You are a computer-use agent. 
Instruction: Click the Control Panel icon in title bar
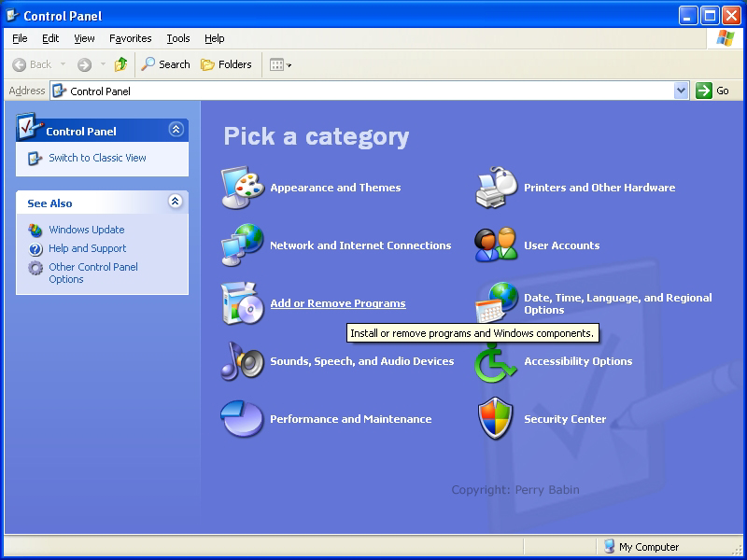click(x=13, y=16)
